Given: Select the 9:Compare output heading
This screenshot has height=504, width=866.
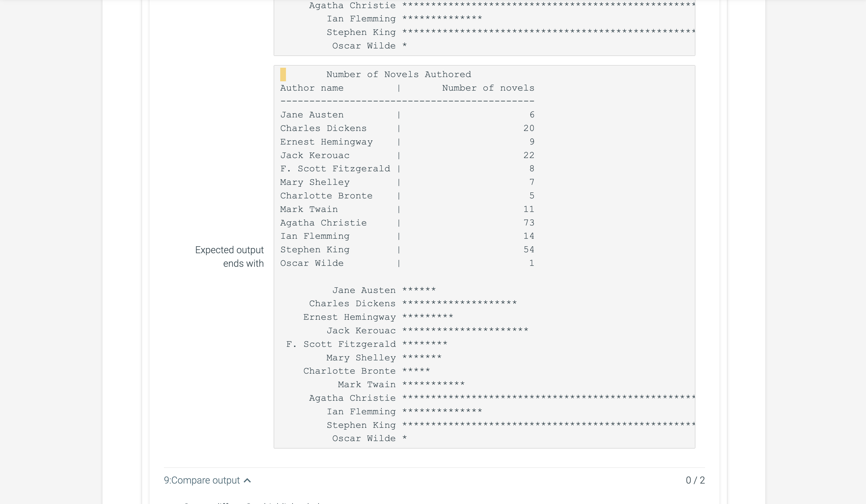Looking at the screenshot, I should [202, 480].
